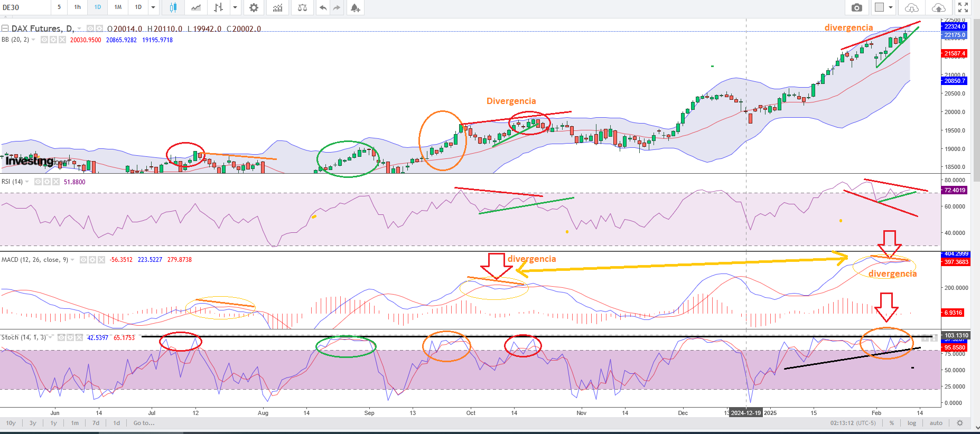Set date range to 3y
This screenshot has width=980, height=434.
(x=33, y=423)
